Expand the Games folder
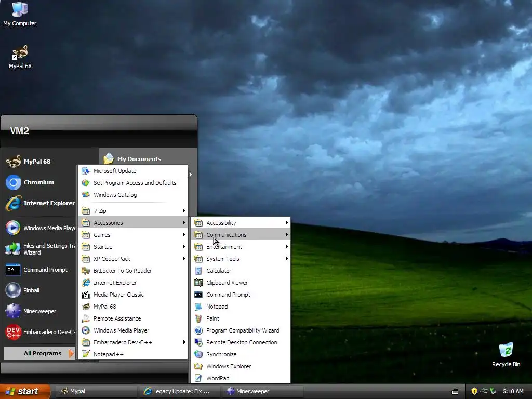The width and height of the screenshot is (532, 399). point(133,235)
